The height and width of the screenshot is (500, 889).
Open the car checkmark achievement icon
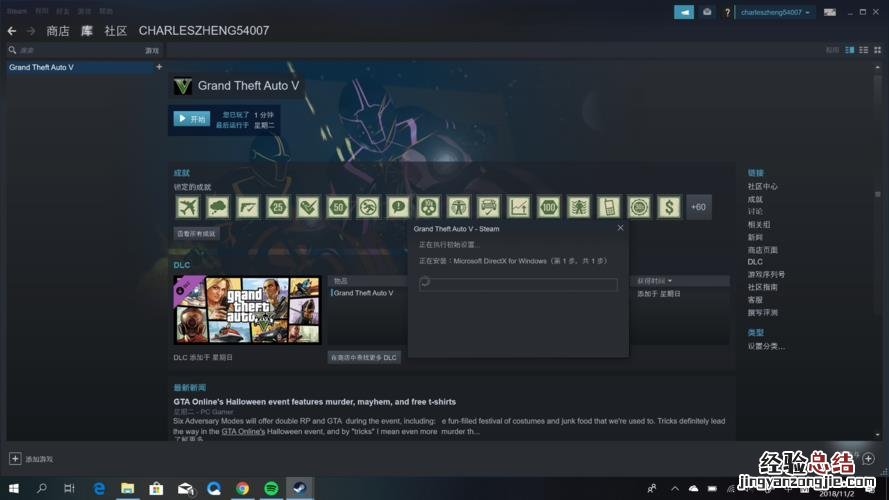pyautogui.click(x=488, y=207)
